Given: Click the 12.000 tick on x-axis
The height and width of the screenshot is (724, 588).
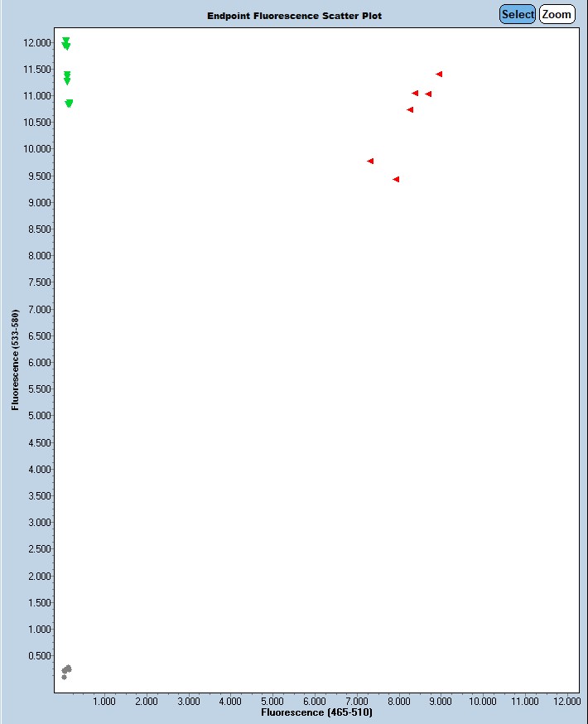Looking at the screenshot, I should pos(567,701).
